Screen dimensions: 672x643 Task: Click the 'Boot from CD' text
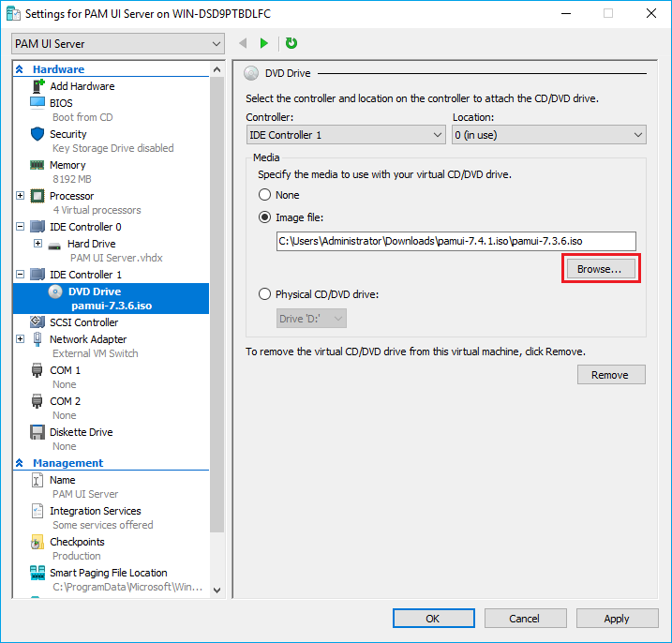point(82,117)
